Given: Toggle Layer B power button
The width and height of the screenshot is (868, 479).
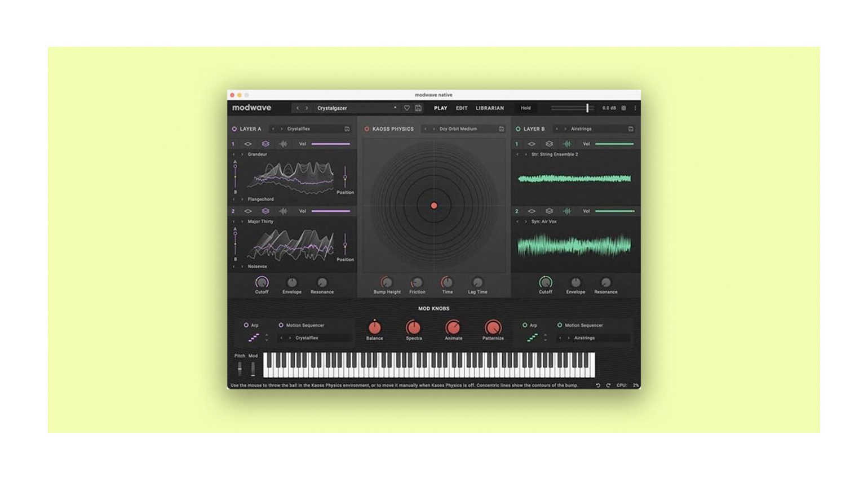Looking at the screenshot, I should [518, 129].
